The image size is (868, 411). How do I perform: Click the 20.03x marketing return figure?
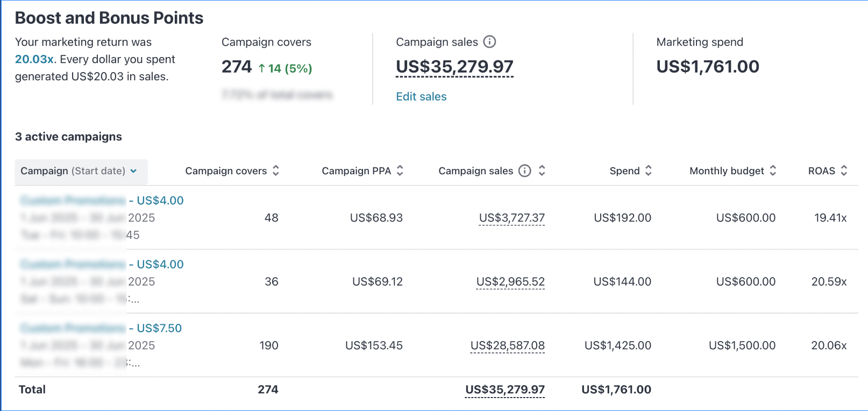(34, 59)
